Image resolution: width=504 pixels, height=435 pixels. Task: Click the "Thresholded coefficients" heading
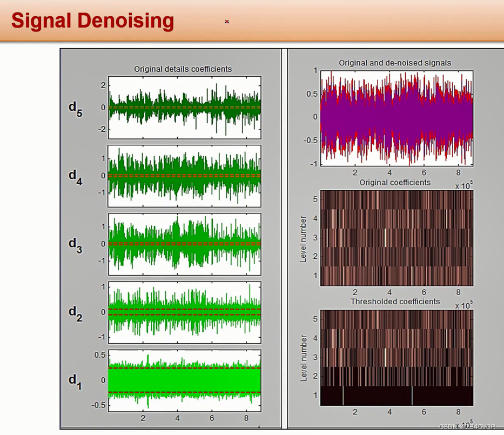pyautogui.click(x=395, y=302)
